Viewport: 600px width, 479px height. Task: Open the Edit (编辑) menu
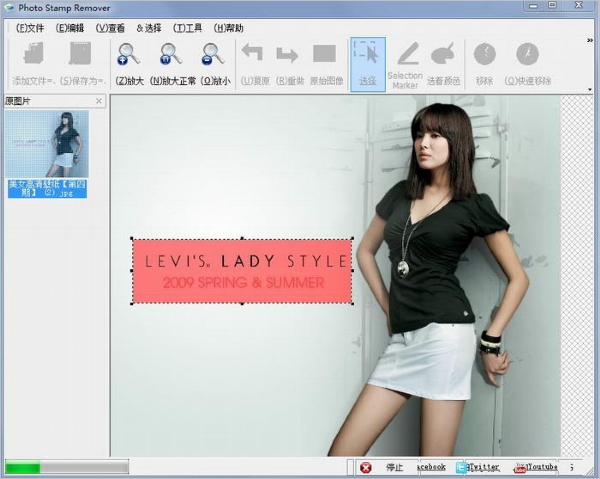point(70,28)
